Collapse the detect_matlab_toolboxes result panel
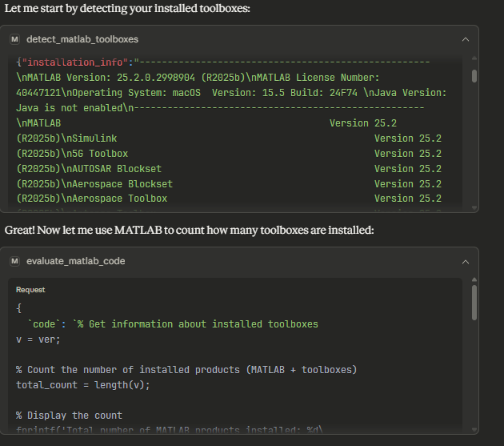Screen dimensions: 504x446 pos(466,39)
